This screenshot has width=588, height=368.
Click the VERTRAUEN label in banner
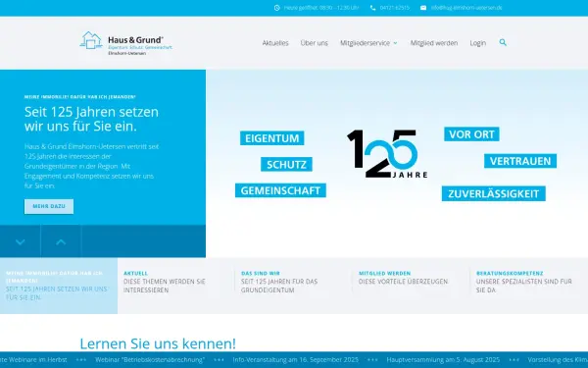(520, 161)
